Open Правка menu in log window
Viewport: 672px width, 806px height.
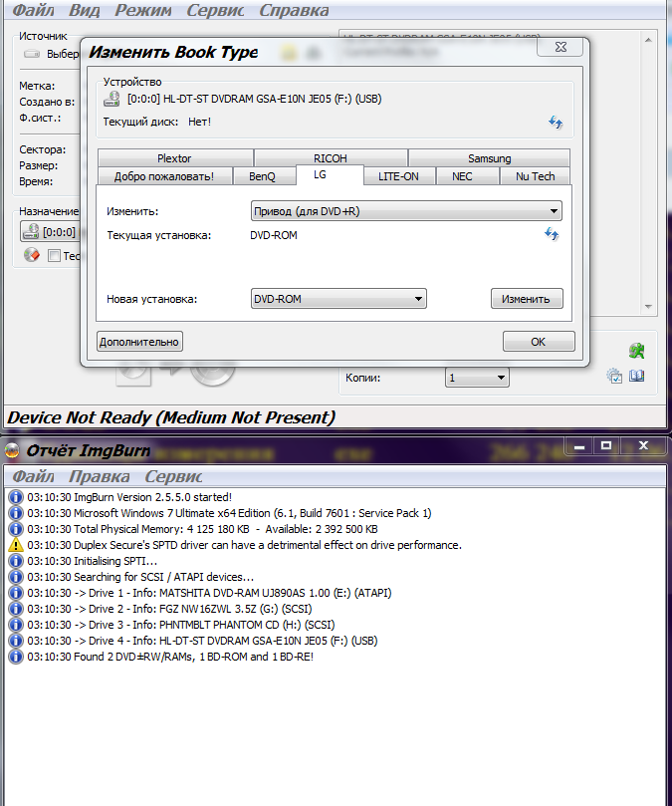tap(100, 476)
